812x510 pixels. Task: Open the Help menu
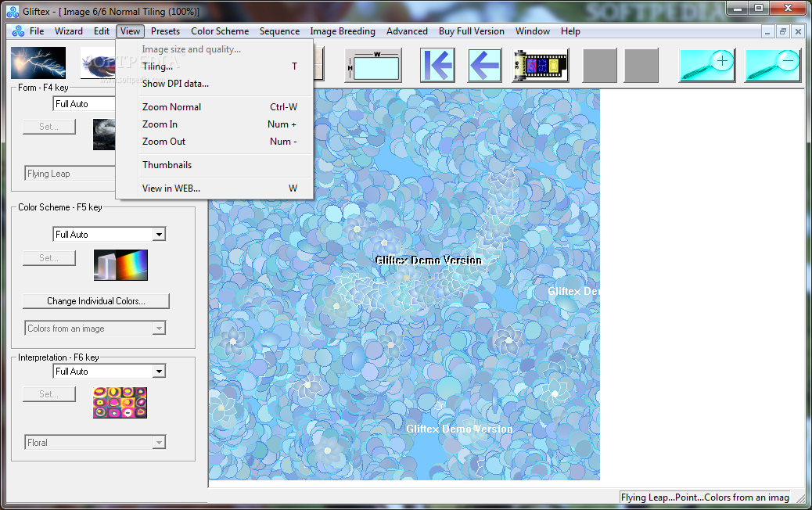click(x=570, y=31)
